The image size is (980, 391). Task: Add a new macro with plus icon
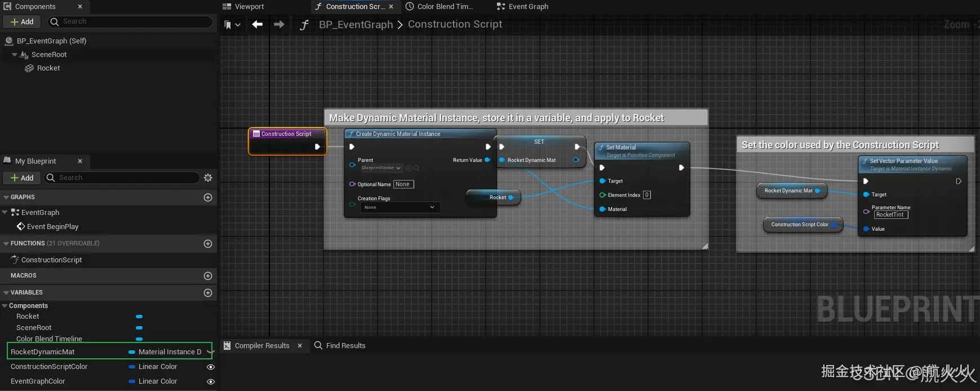point(208,276)
